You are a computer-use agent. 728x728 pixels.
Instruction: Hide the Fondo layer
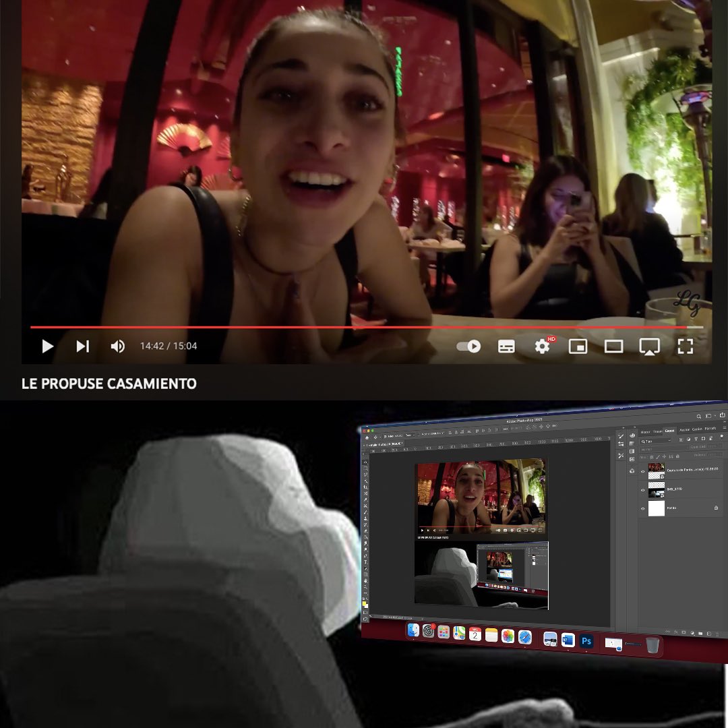pyautogui.click(x=642, y=509)
